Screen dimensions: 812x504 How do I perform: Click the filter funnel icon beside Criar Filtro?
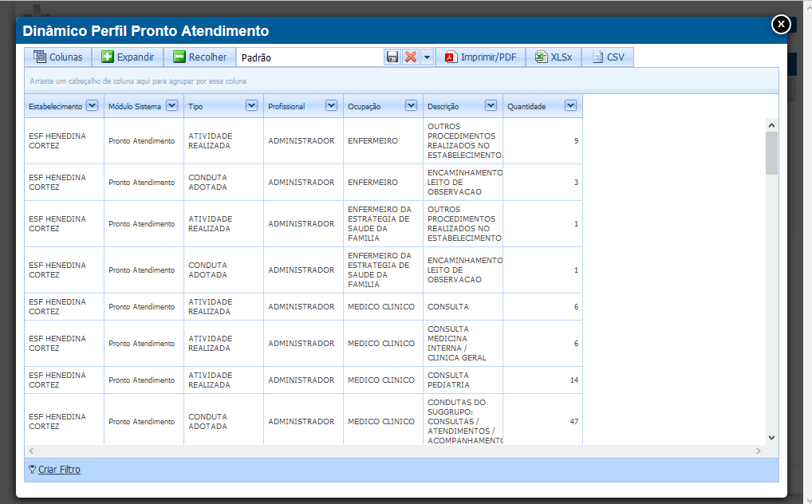click(33, 469)
